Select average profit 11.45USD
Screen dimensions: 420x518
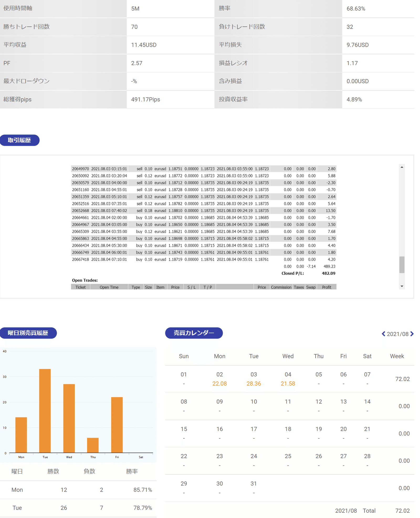point(144,45)
